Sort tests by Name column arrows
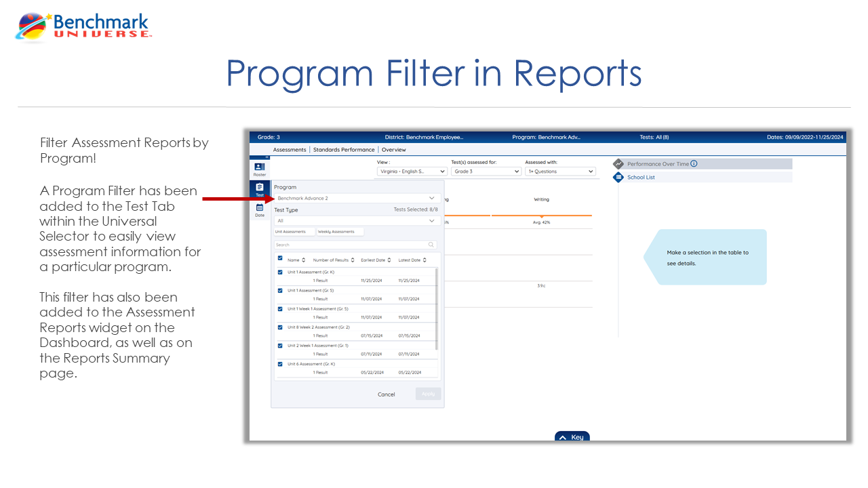The image size is (868, 488). pos(303,260)
